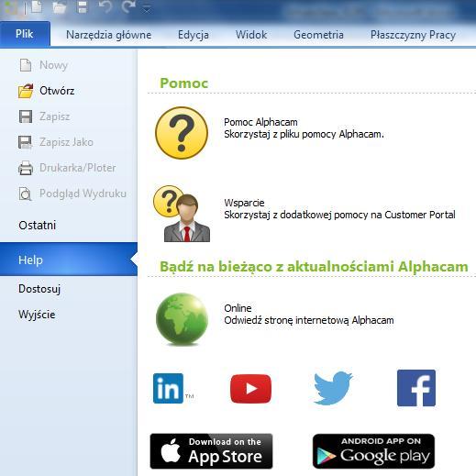Select Podgląd Wydruku menu text
Image resolution: width=476 pixels, height=476 pixels.
coord(83,194)
